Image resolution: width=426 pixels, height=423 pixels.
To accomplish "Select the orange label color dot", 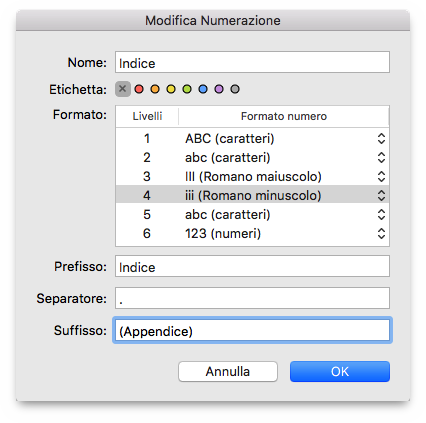I will [x=155, y=89].
